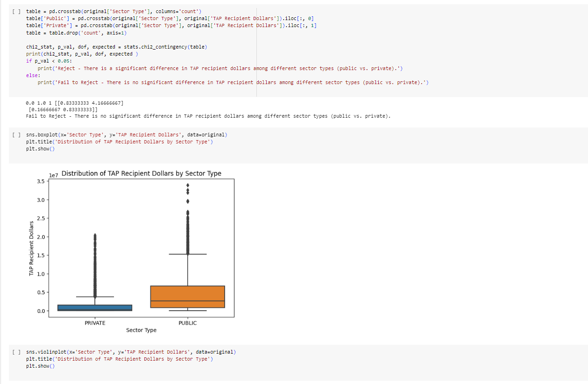Click the 'if p_val < 0.05:' line

(x=49, y=61)
